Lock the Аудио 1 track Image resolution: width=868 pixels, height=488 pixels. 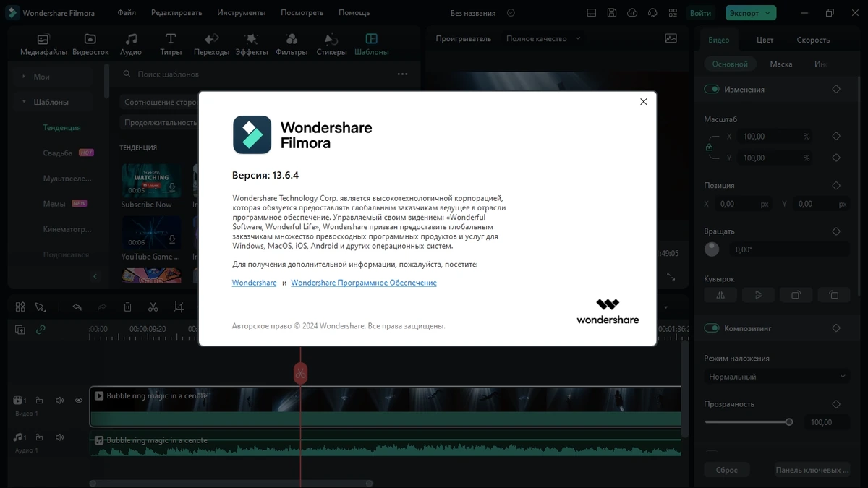39,437
